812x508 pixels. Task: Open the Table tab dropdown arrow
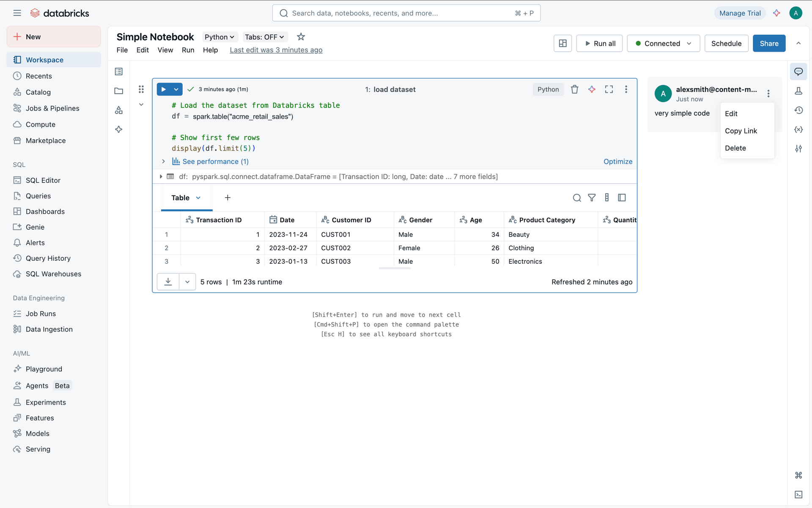click(x=198, y=198)
